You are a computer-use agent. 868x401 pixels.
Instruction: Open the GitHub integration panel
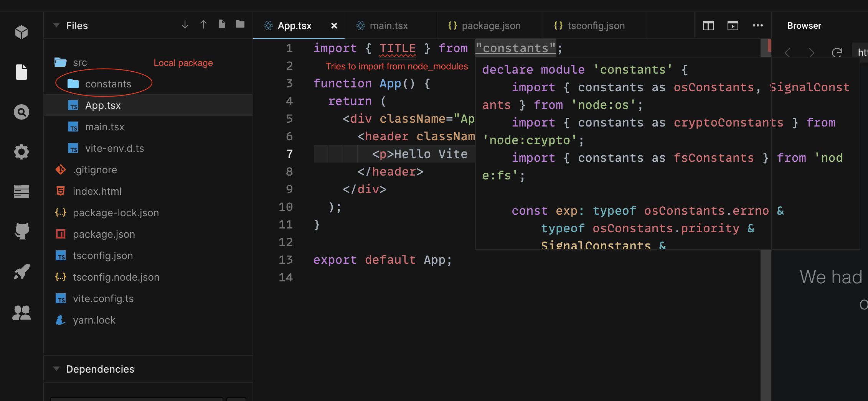click(22, 231)
